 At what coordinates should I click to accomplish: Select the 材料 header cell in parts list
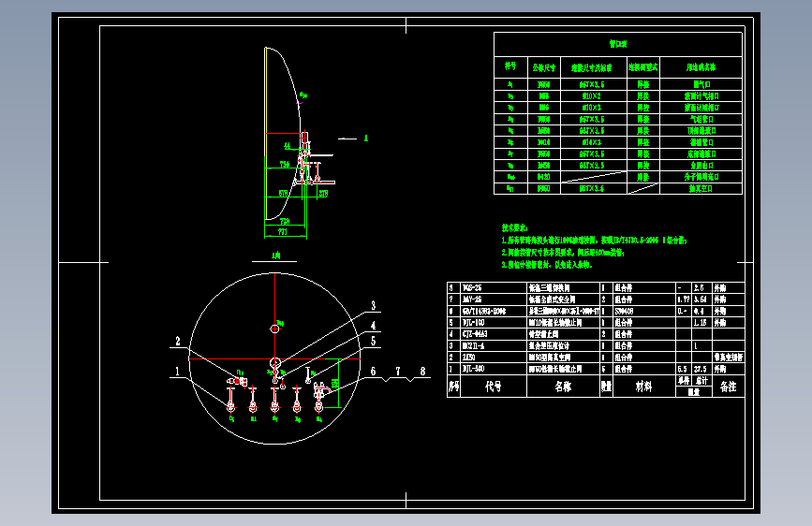point(643,387)
